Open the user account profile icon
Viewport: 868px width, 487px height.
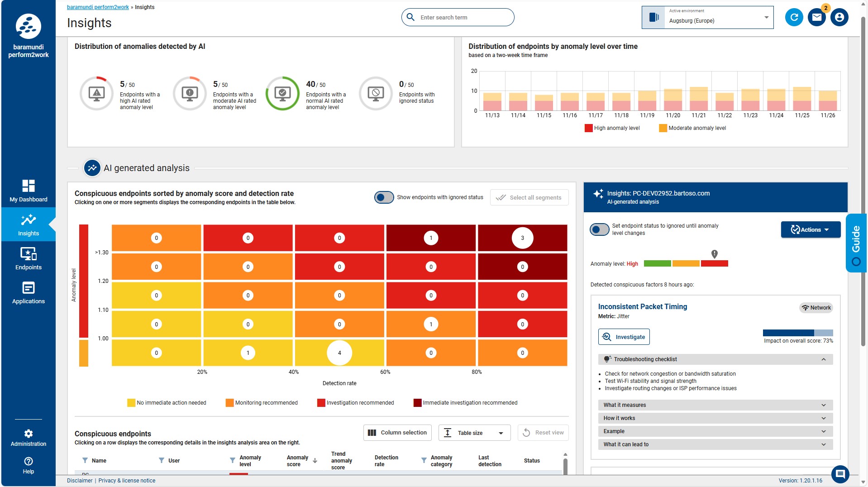click(839, 18)
